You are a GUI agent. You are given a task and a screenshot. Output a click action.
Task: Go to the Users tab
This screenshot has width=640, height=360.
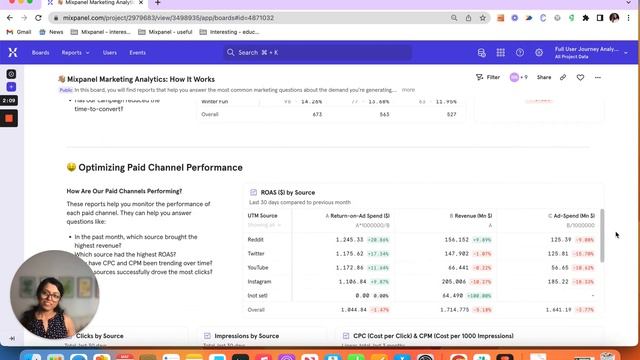[110, 53]
